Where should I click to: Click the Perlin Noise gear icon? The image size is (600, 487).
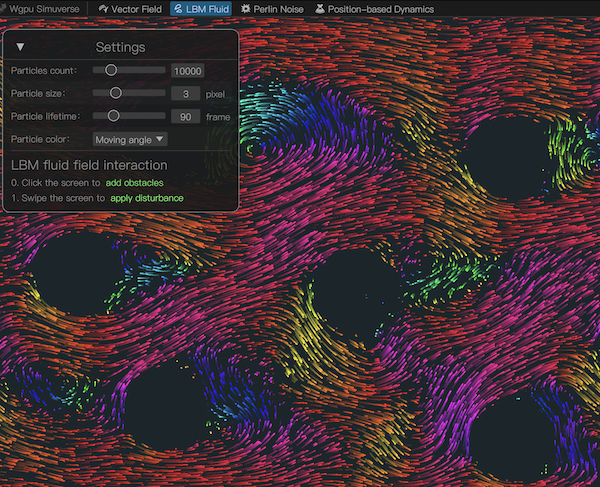(246, 8)
